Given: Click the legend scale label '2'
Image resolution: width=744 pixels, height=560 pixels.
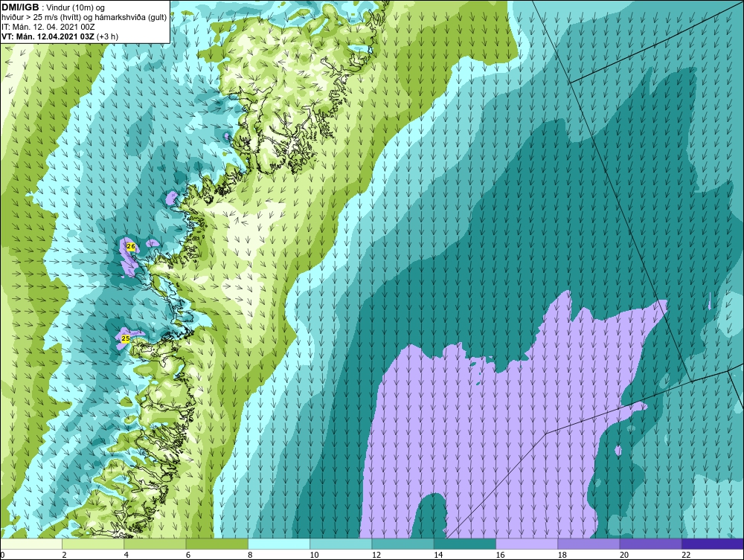Looking at the screenshot, I should 64,555.
